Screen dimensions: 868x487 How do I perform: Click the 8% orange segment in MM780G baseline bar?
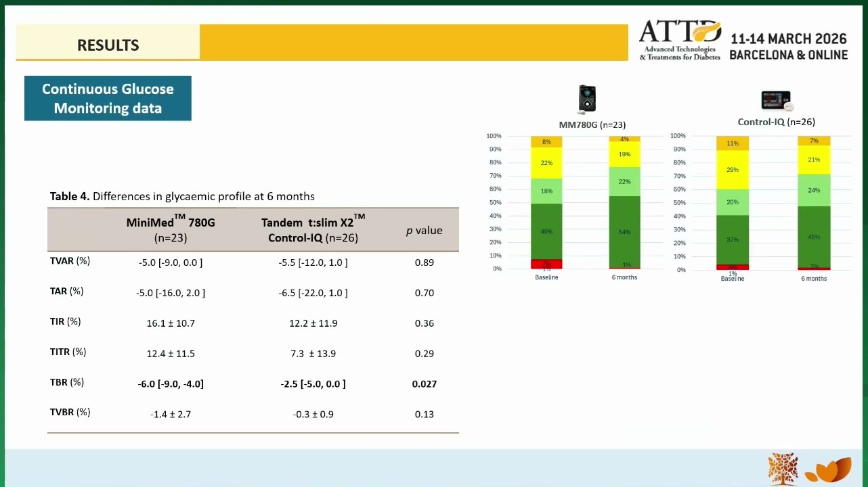(546, 142)
